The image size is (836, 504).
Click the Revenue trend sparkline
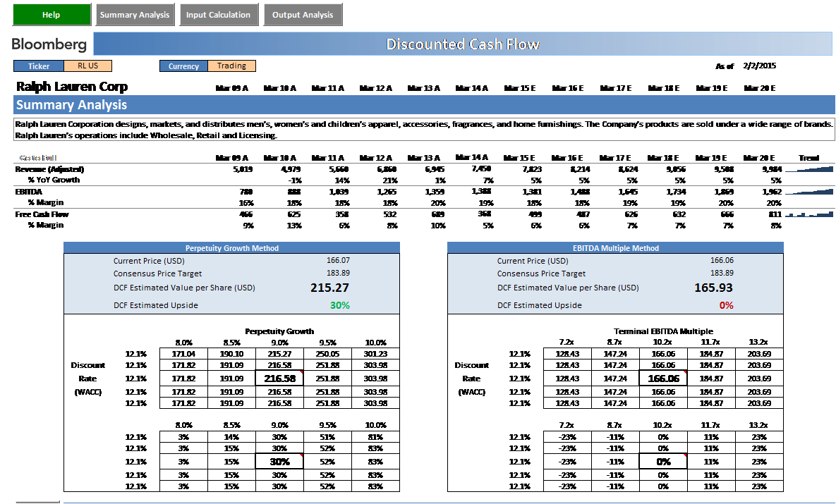click(808, 169)
